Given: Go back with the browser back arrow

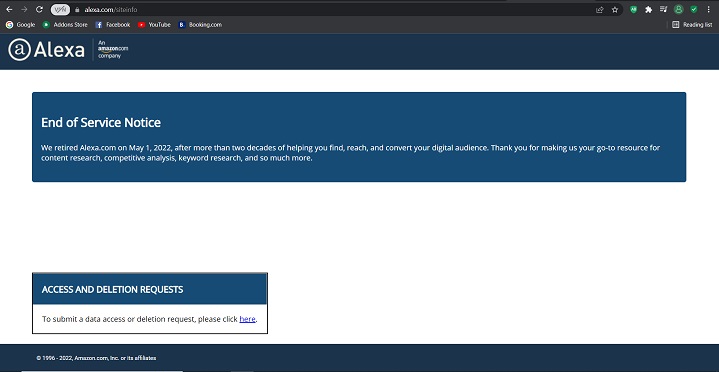Looking at the screenshot, I should click(9, 9).
